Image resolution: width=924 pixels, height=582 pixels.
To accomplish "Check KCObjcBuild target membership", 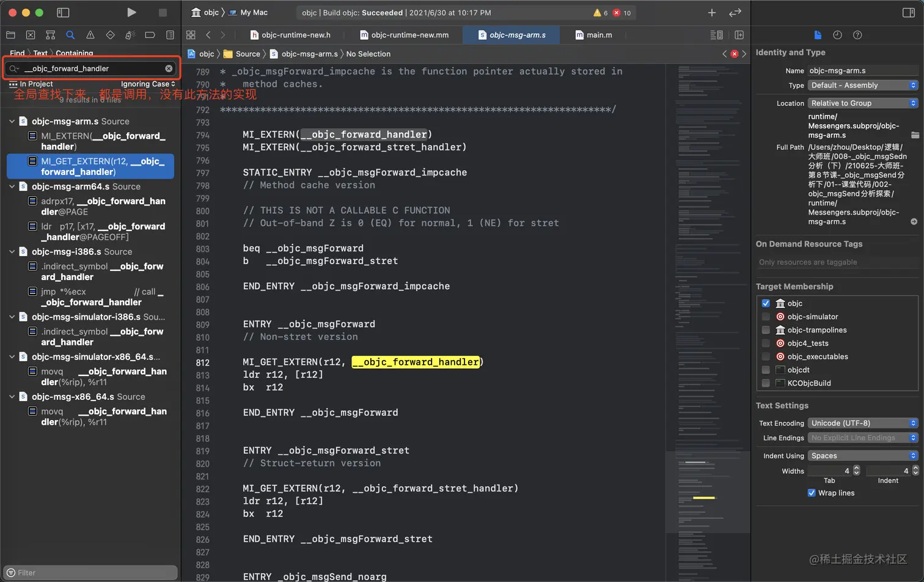I will click(766, 383).
